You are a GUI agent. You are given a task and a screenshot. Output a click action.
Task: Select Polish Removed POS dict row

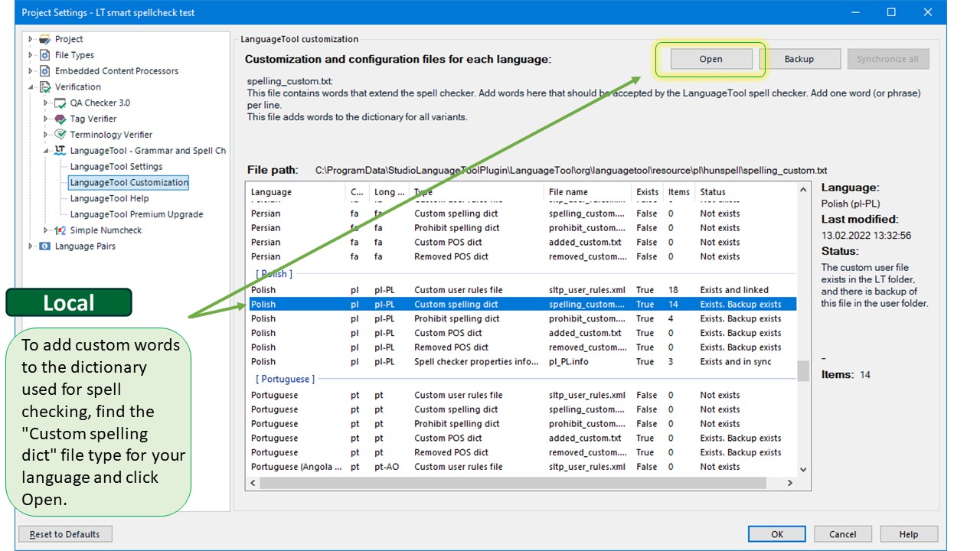(x=521, y=347)
